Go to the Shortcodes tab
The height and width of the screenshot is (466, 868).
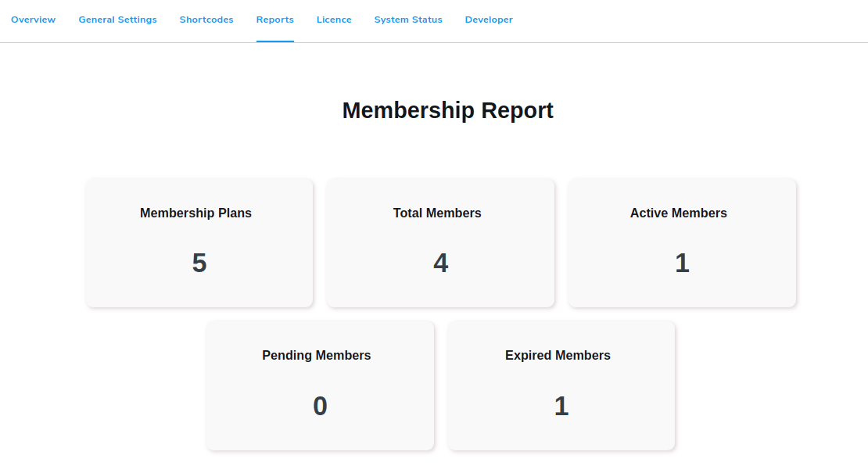206,19
